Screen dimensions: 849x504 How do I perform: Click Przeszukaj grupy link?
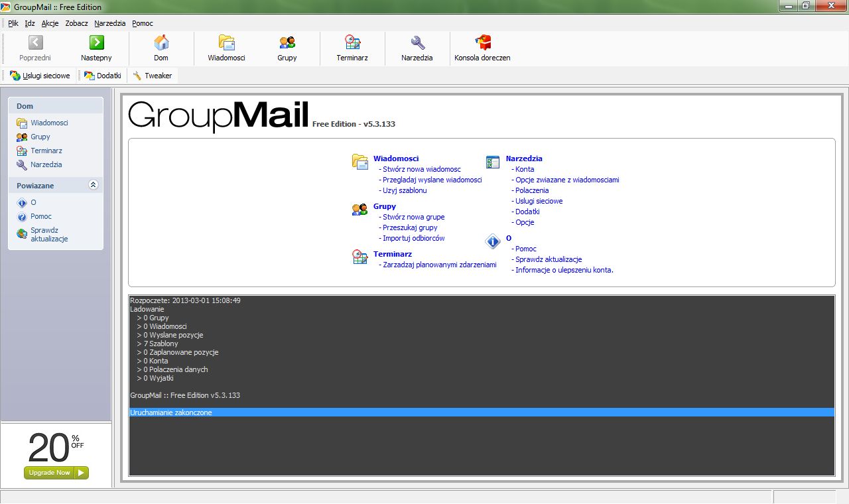pos(410,227)
